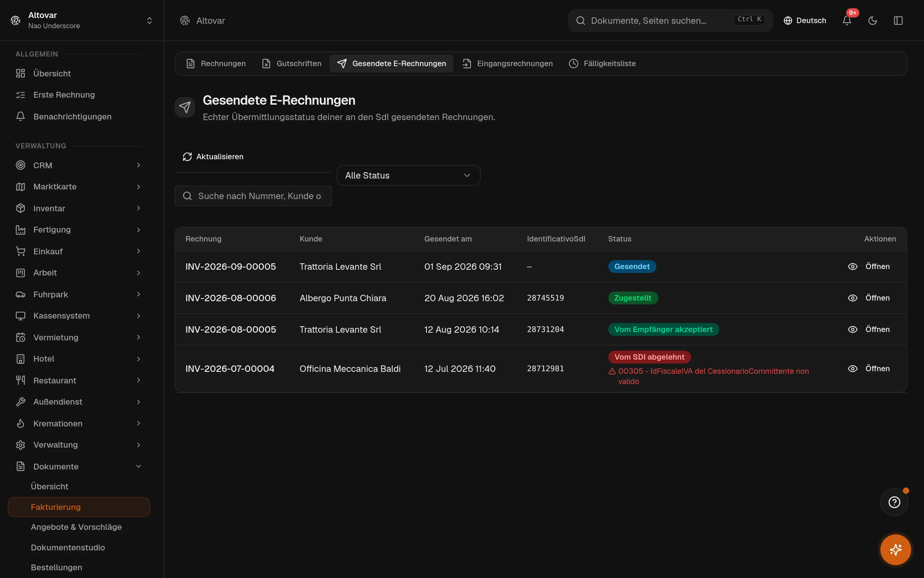This screenshot has height=578, width=924.
Task: Select the Gesendete E-Rechnungen tab
Action: pos(391,64)
